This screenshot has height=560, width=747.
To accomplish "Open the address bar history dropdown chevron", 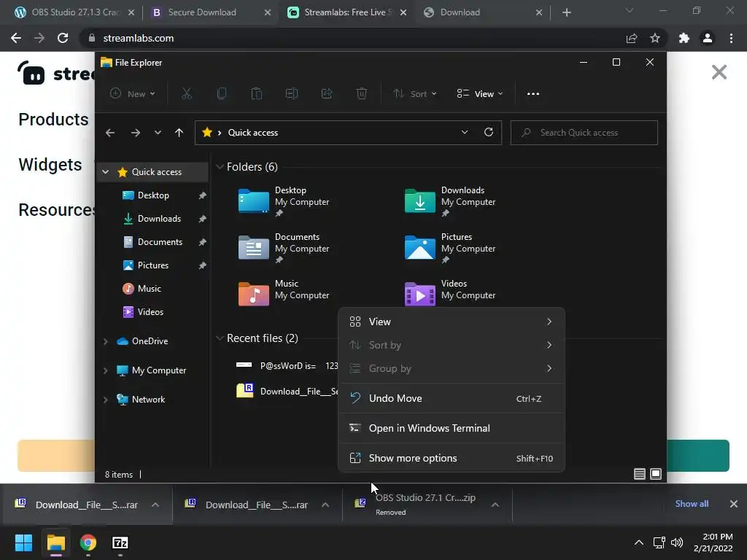I will tap(465, 133).
